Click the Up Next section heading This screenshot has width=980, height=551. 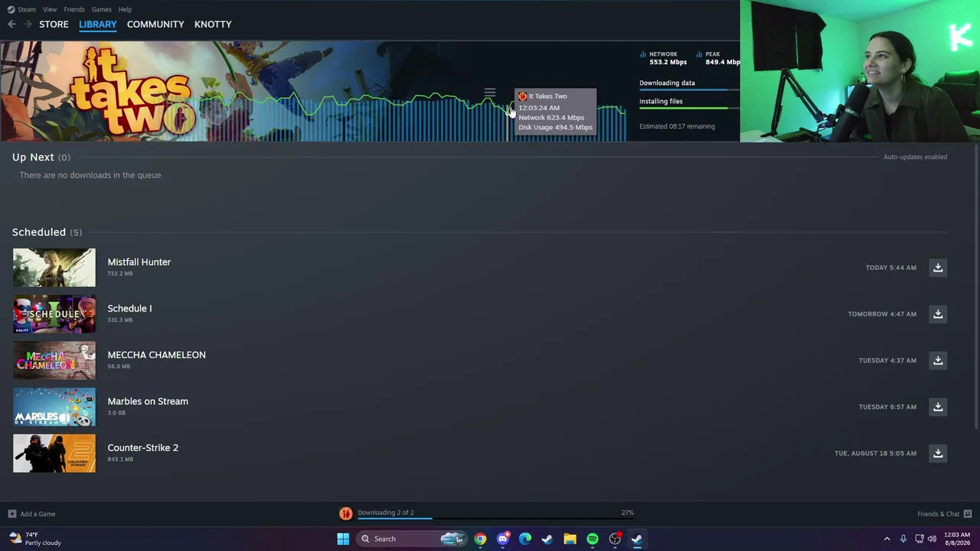tap(33, 157)
